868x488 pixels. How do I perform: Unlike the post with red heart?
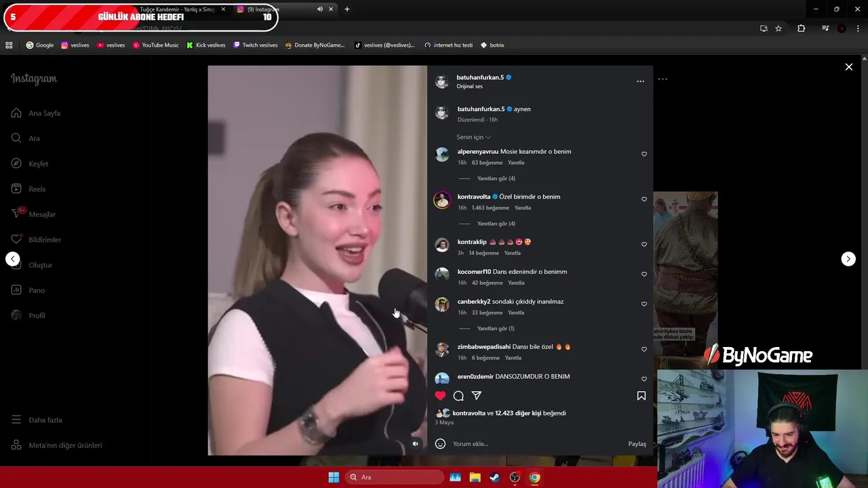tap(440, 396)
